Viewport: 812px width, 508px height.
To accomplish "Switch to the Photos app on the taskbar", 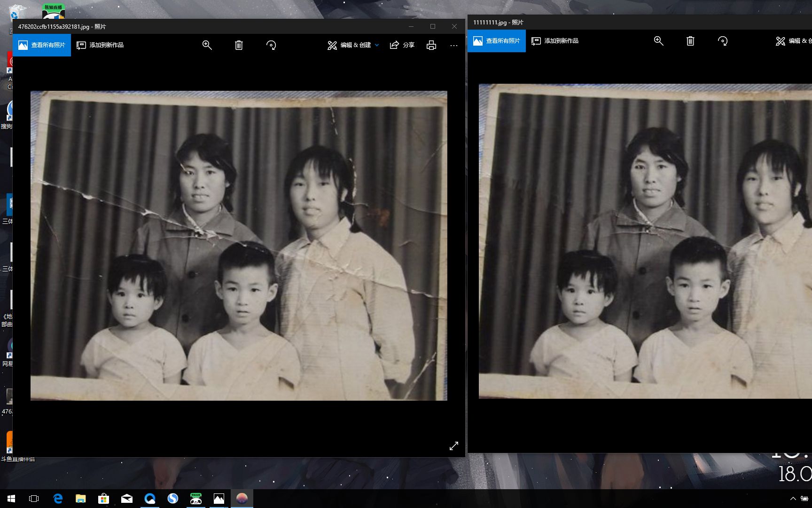I will point(219,499).
